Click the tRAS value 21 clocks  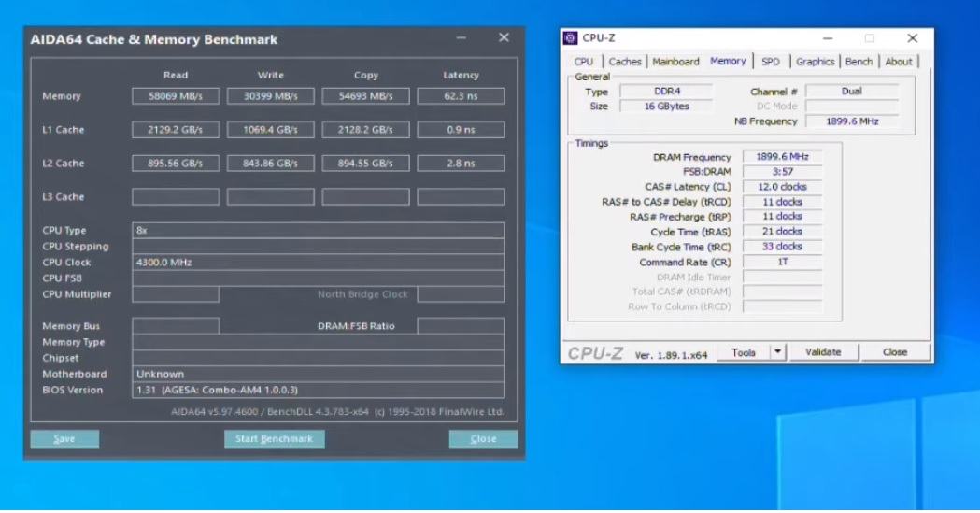tap(782, 231)
